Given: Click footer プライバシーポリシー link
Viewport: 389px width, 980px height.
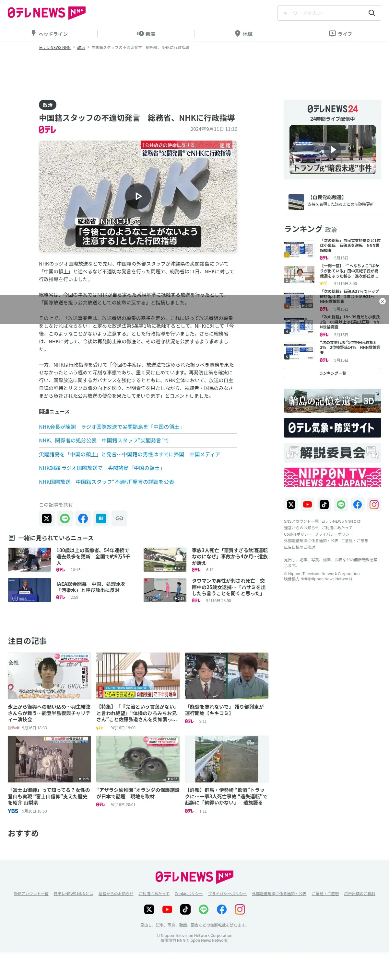Looking at the screenshot, I should (x=227, y=894).
